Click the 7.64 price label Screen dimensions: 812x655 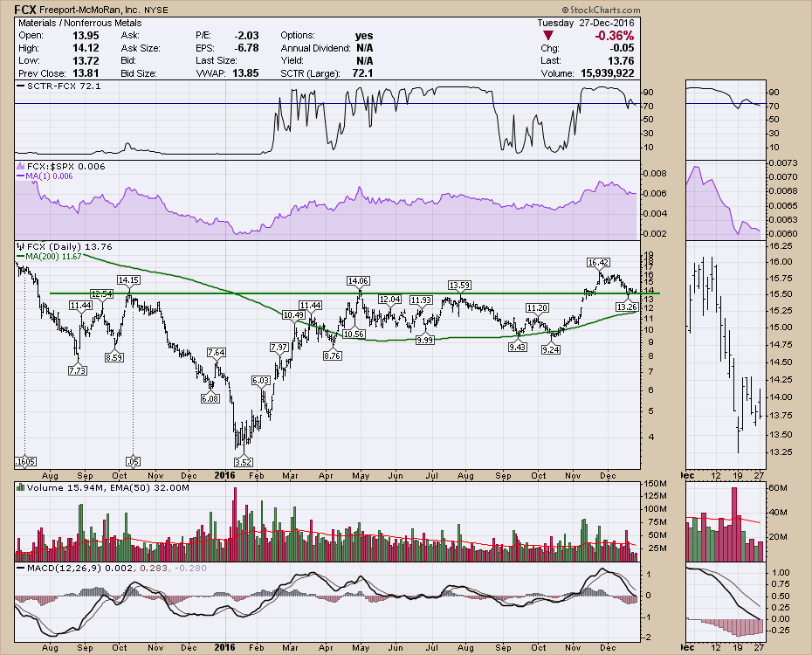point(216,352)
